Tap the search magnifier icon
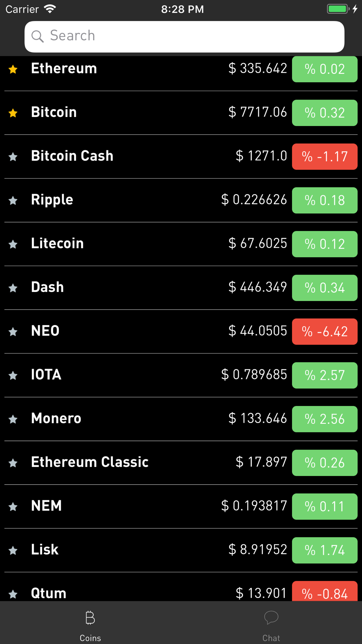The height and width of the screenshot is (644, 362). tap(37, 36)
